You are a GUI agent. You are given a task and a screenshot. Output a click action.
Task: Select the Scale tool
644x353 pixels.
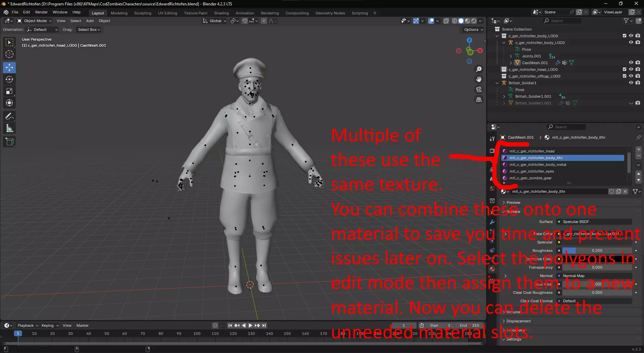click(x=9, y=91)
